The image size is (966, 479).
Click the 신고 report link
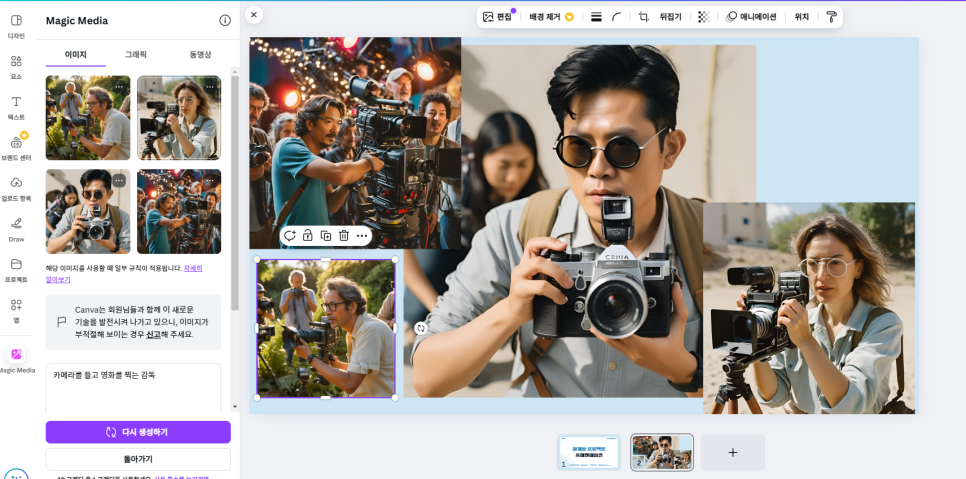[153, 334]
